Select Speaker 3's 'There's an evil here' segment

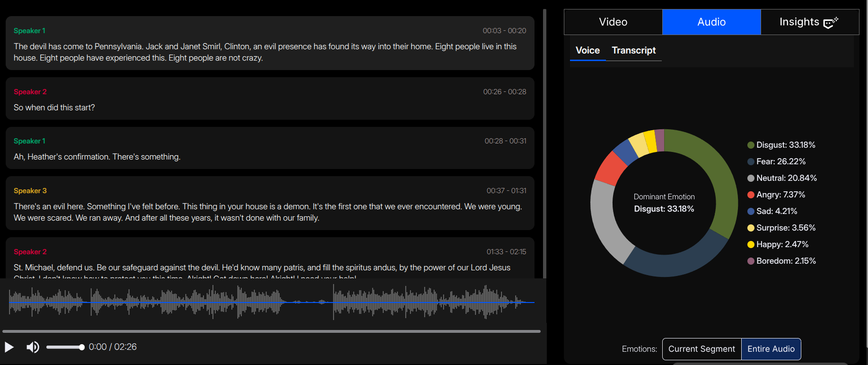[270, 203]
